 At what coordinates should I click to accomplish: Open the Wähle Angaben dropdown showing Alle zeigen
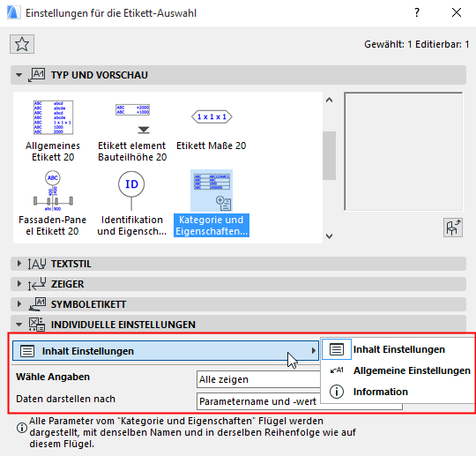(258, 379)
